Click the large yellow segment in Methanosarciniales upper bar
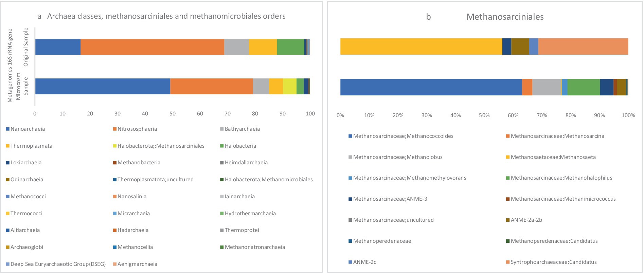Viewport: 644px width, 273px height. coord(421,47)
